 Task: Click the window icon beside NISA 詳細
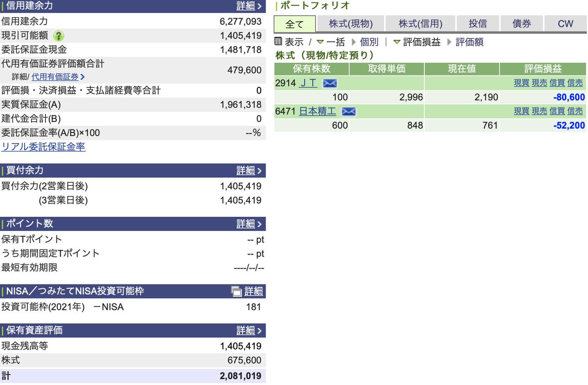point(236,291)
